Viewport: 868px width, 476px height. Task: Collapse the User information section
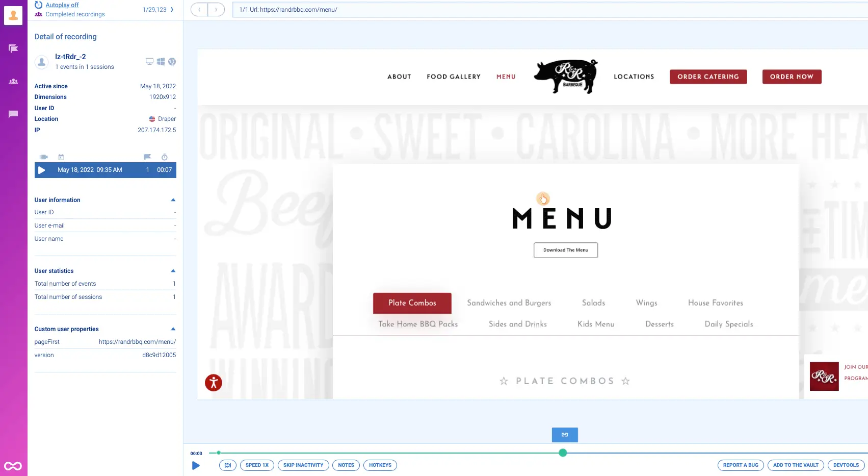(x=173, y=199)
